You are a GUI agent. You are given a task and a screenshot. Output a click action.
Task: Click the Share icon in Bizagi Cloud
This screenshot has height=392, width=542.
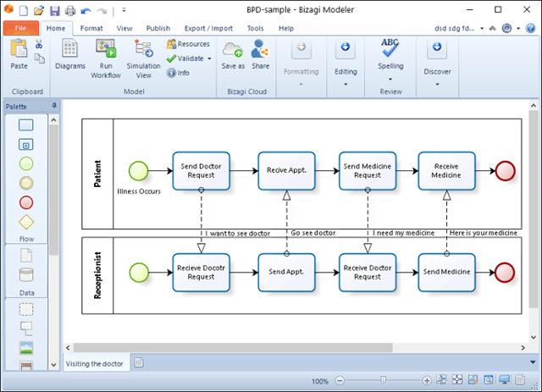pyautogui.click(x=260, y=48)
